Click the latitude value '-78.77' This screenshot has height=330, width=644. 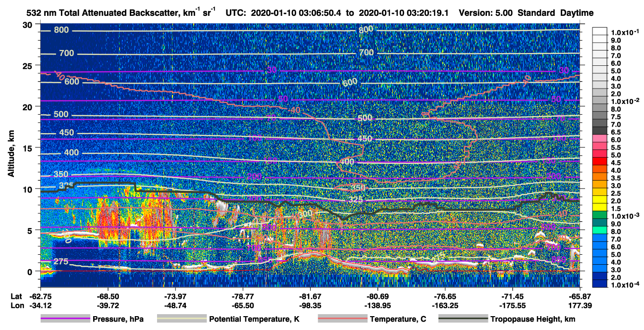click(x=243, y=296)
